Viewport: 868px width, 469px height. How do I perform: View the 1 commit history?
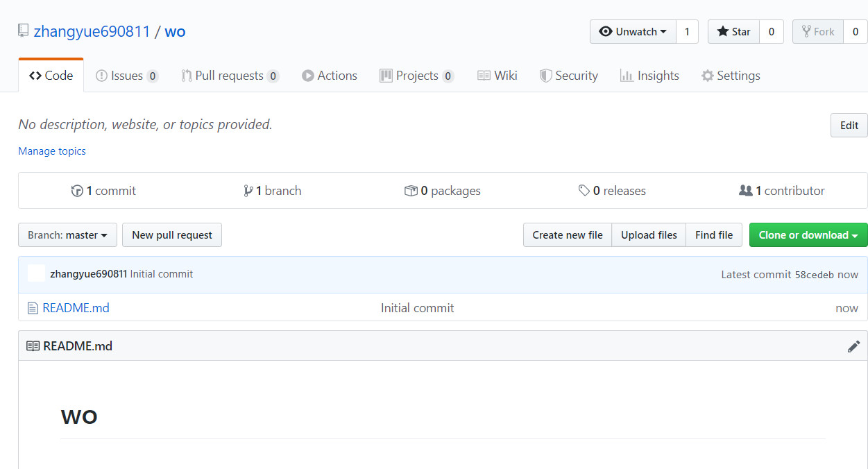tap(103, 191)
